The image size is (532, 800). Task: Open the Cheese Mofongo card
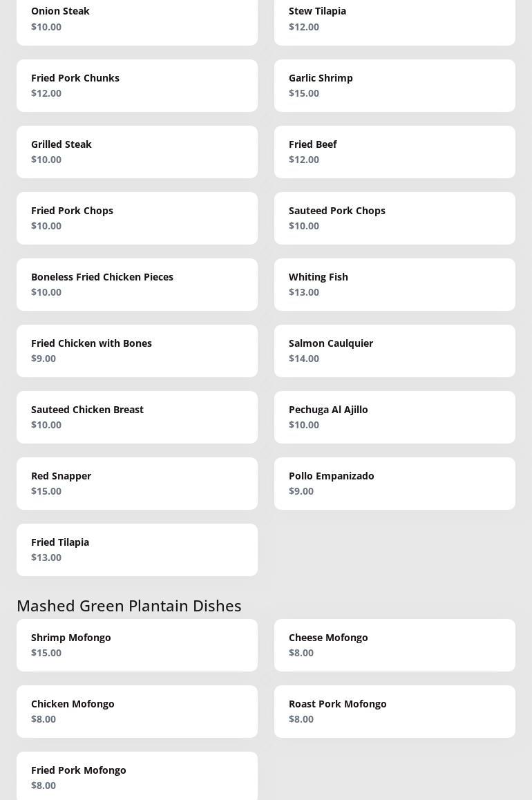(x=395, y=645)
